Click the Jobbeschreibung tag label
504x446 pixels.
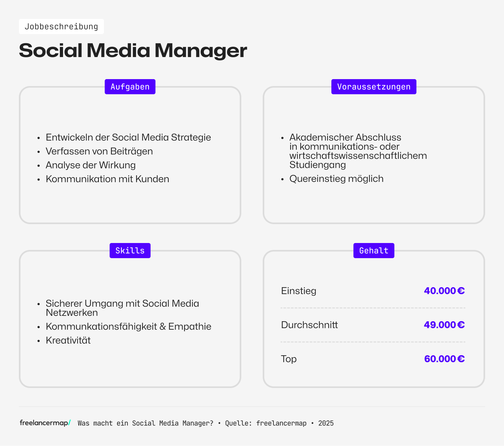pos(61,26)
